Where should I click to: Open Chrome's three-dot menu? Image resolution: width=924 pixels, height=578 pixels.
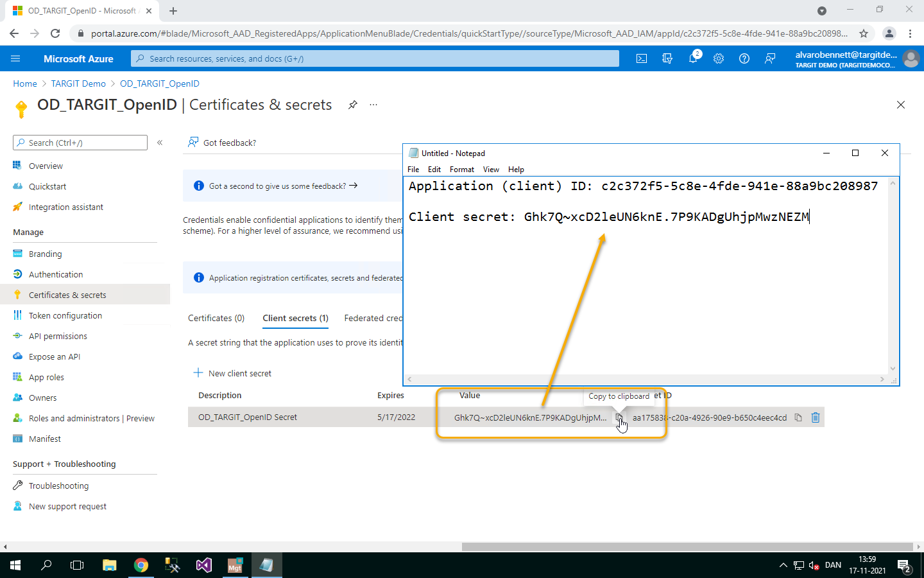(910, 33)
